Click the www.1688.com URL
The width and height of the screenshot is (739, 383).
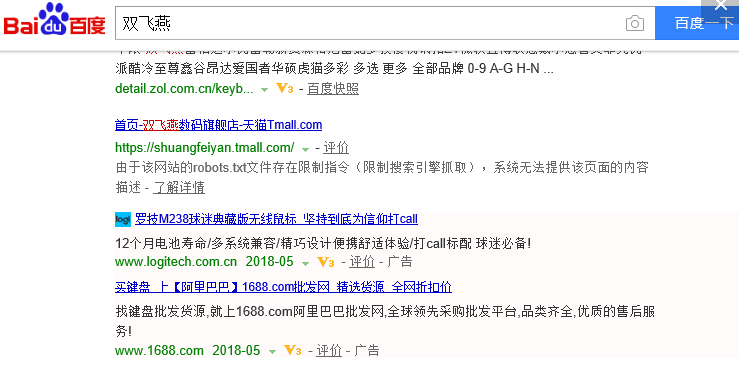coord(159,350)
